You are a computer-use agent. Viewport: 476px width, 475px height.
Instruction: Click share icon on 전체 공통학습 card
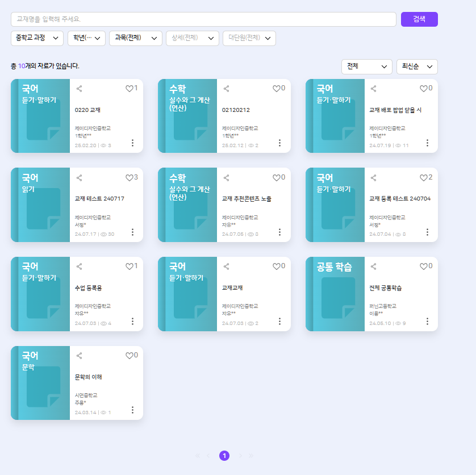374,266
